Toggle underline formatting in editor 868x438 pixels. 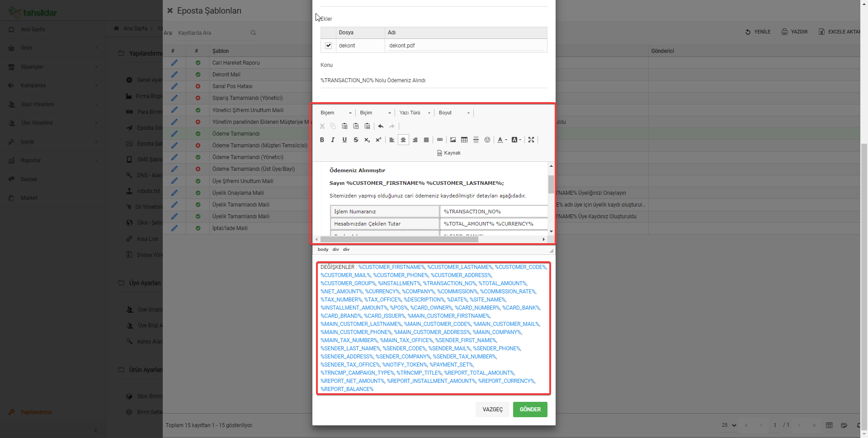[344, 140]
